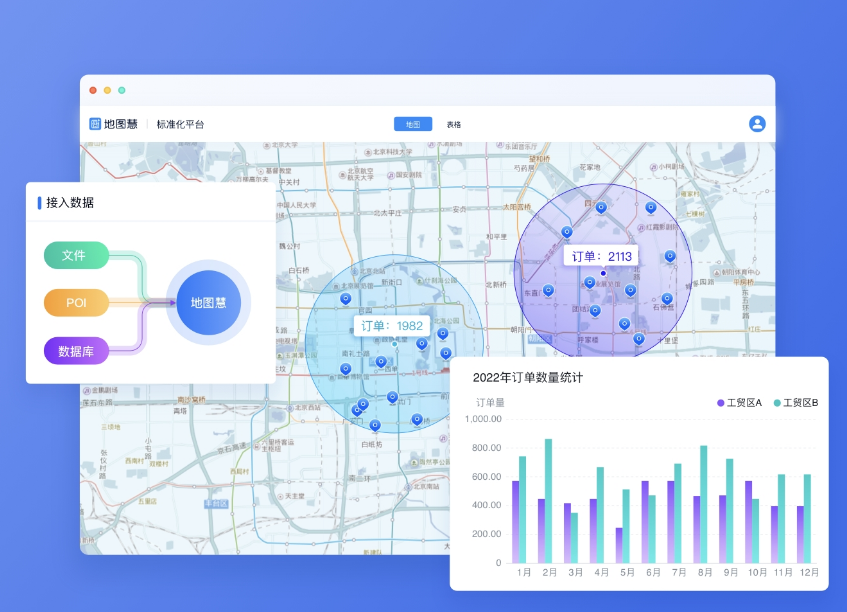Switch to the 地图 tab
This screenshot has height=612, width=847.
(413, 124)
